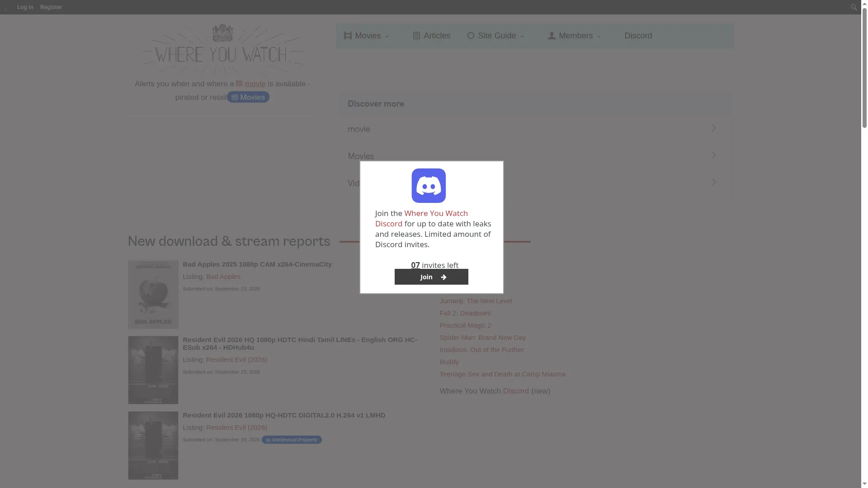The image size is (868, 488).
Task: Click the small icon at top bar far left
Action: (6, 8)
